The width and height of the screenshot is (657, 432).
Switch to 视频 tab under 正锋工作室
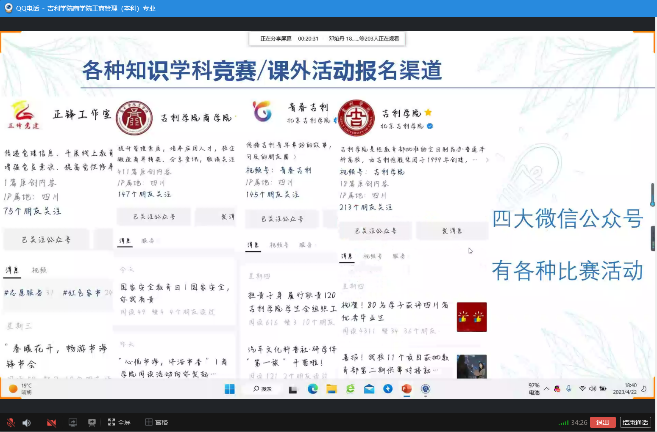point(40,270)
